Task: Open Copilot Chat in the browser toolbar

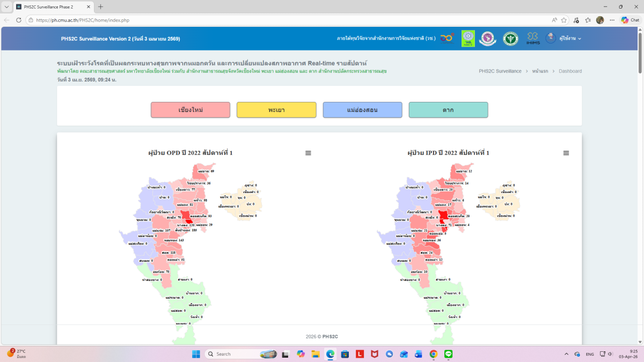Action: pos(630,20)
